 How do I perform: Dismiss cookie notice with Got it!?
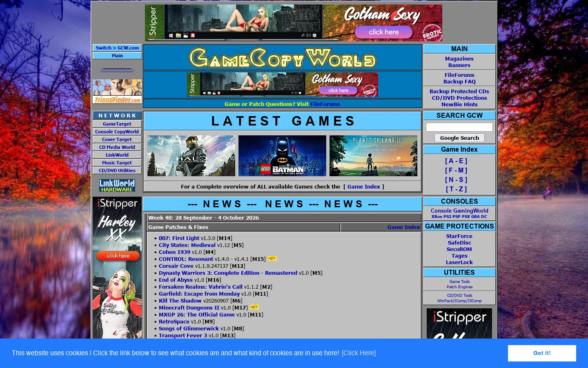[x=542, y=353]
